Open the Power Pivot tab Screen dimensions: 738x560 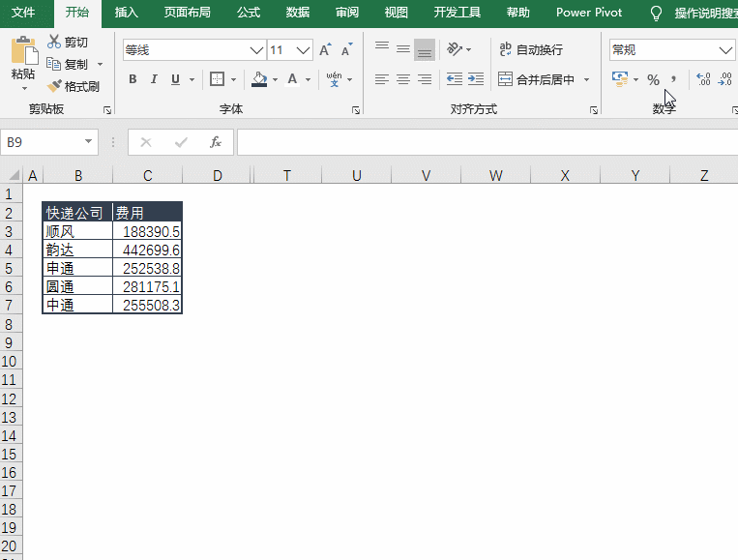(x=589, y=13)
